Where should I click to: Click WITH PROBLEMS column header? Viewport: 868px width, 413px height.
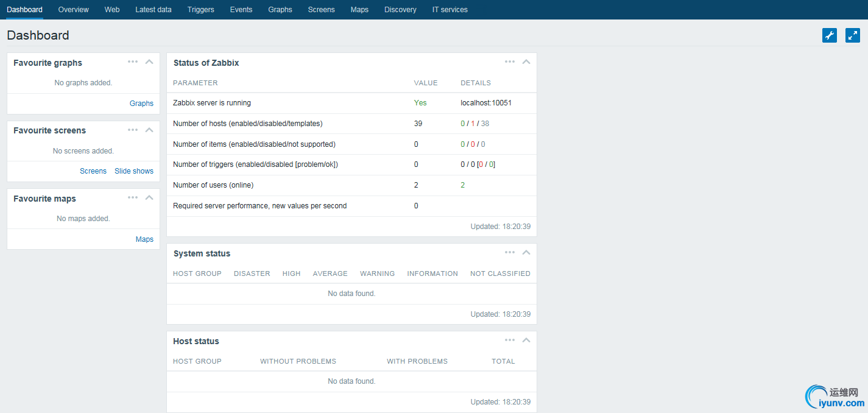417,361
